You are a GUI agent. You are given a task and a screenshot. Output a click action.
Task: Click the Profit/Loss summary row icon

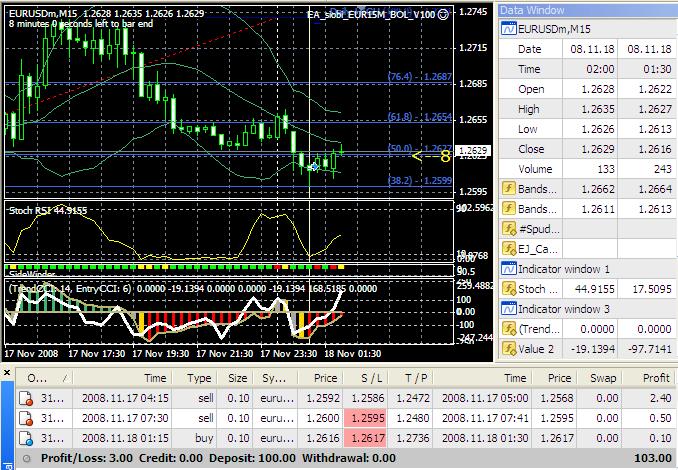click(x=27, y=458)
